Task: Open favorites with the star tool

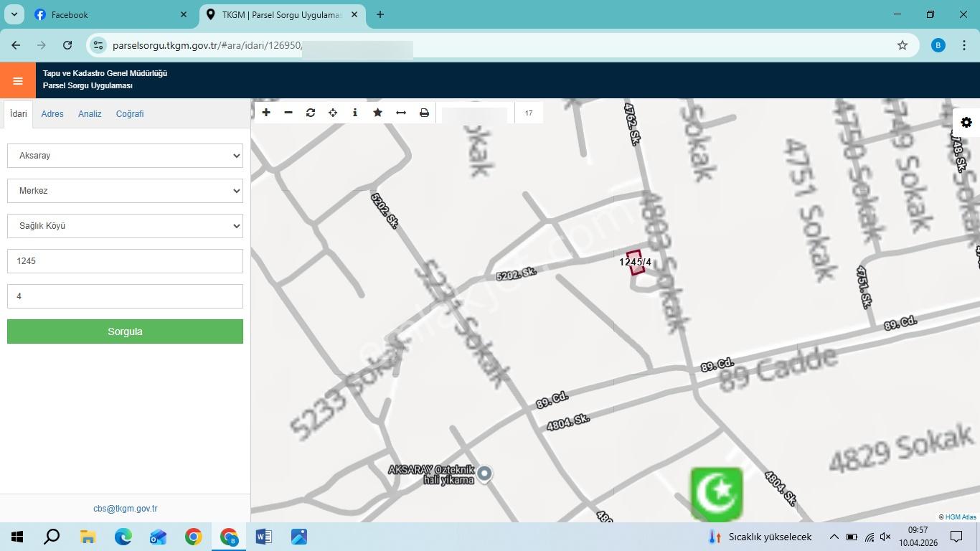Action: pyautogui.click(x=377, y=113)
